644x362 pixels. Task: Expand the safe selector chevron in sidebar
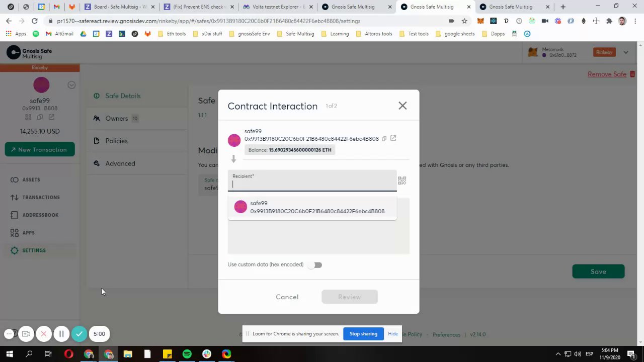[x=71, y=85]
